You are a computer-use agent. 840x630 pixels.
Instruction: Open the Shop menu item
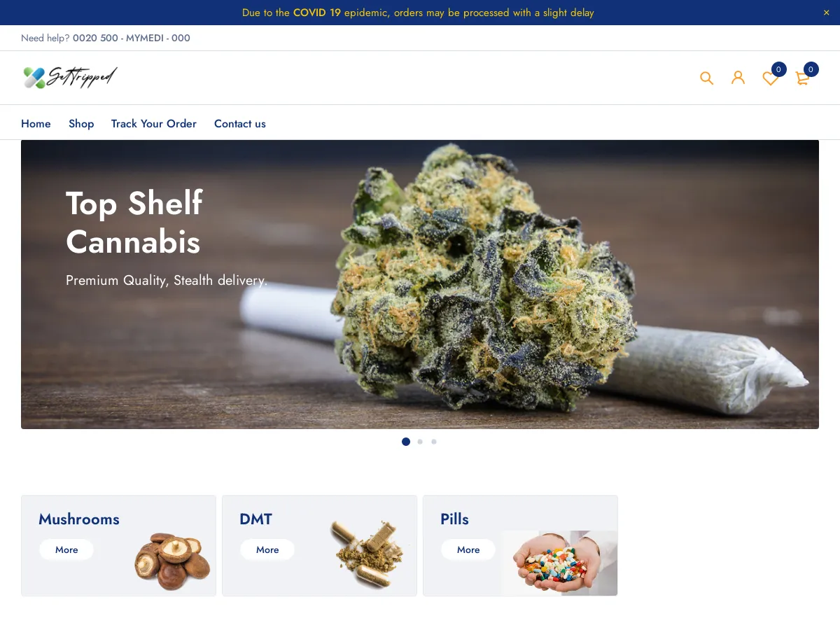tap(81, 123)
